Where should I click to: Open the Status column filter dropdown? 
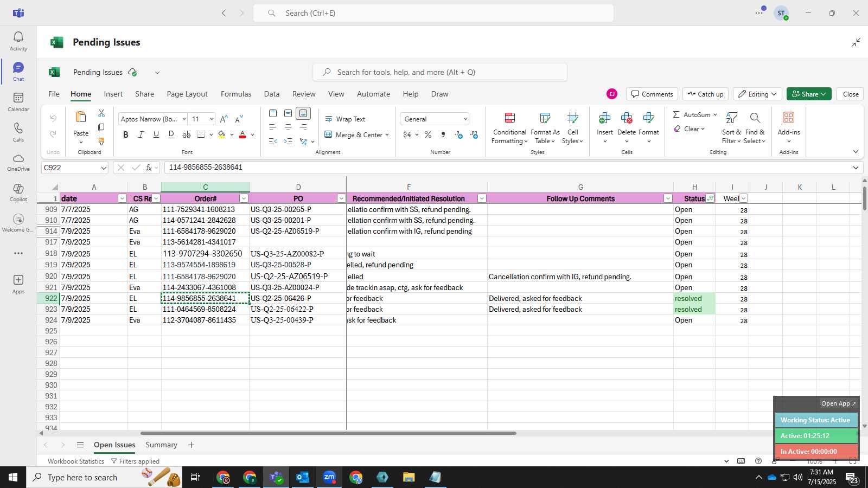click(x=710, y=198)
